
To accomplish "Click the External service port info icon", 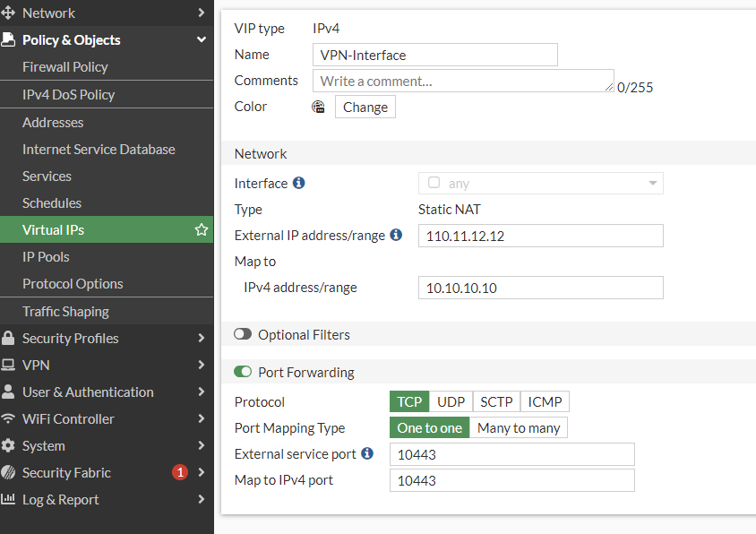I will [367, 453].
